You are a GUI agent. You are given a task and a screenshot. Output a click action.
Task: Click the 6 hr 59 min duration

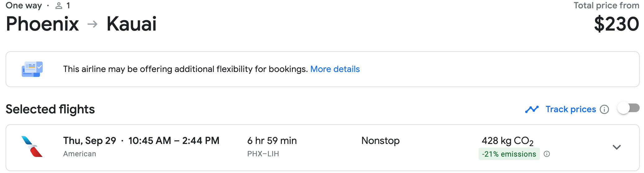[x=272, y=141]
